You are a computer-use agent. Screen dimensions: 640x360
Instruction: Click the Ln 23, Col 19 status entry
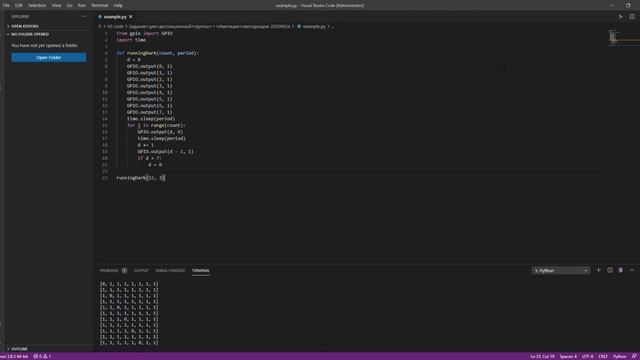tap(542, 356)
